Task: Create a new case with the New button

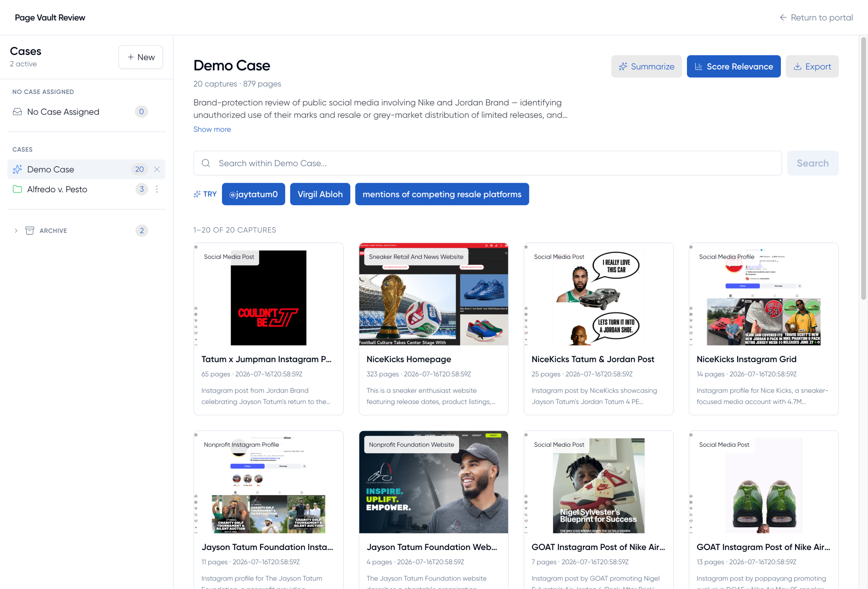Action: tap(141, 57)
